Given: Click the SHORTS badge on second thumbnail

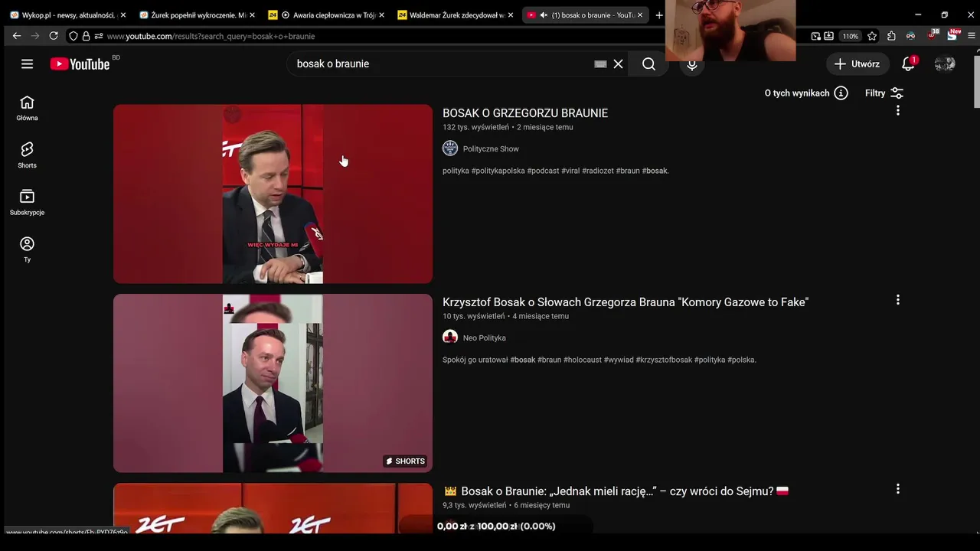Looking at the screenshot, I should tap(405, 461).
